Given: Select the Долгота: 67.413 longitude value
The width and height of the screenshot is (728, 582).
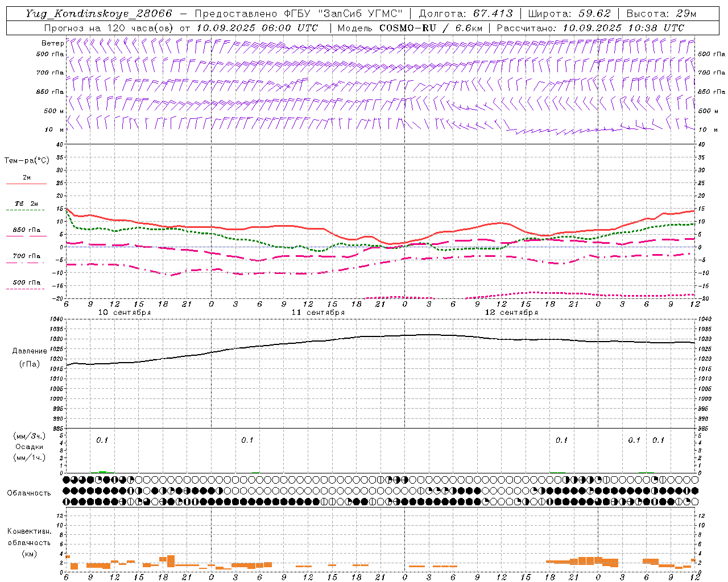Looking at the screenshot, I should tap(466, 14).
